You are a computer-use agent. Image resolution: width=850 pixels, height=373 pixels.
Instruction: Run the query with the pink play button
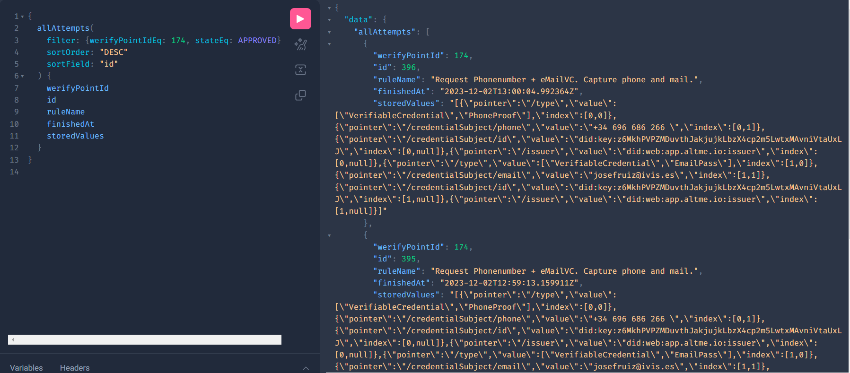(300, 18)
